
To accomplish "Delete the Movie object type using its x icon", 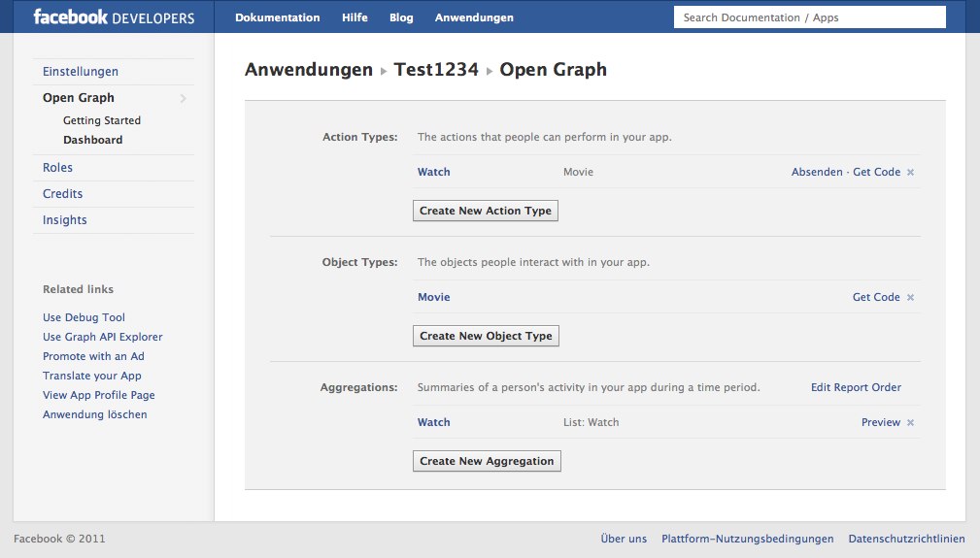I will pos(911,298).
